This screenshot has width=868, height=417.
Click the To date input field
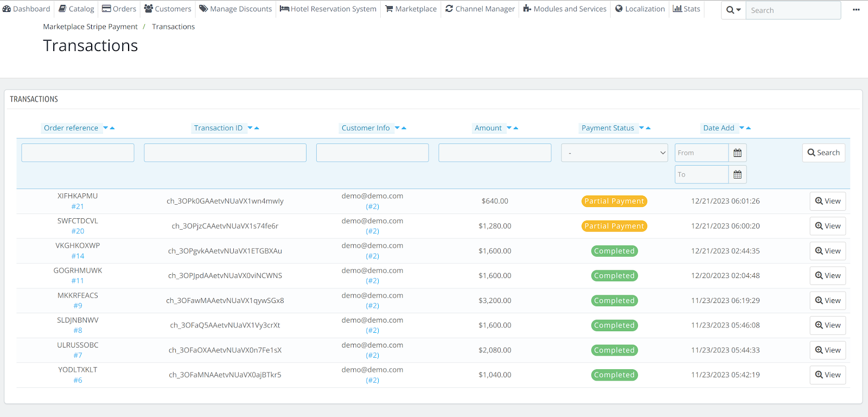pyautogui.click(x=701, y=174)
